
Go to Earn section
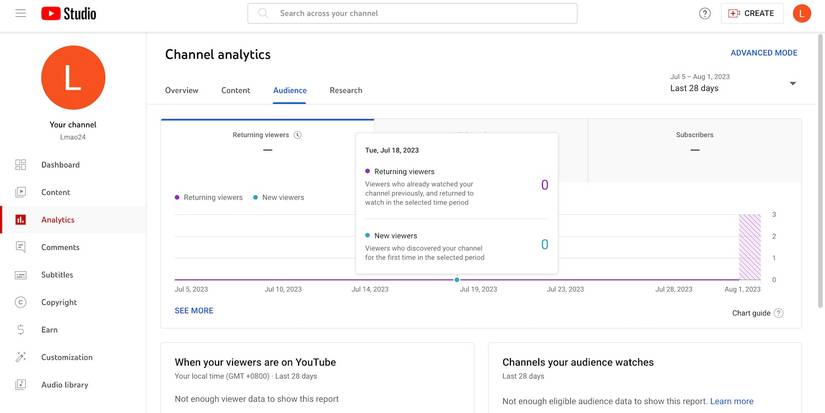(x=73, y=330)
